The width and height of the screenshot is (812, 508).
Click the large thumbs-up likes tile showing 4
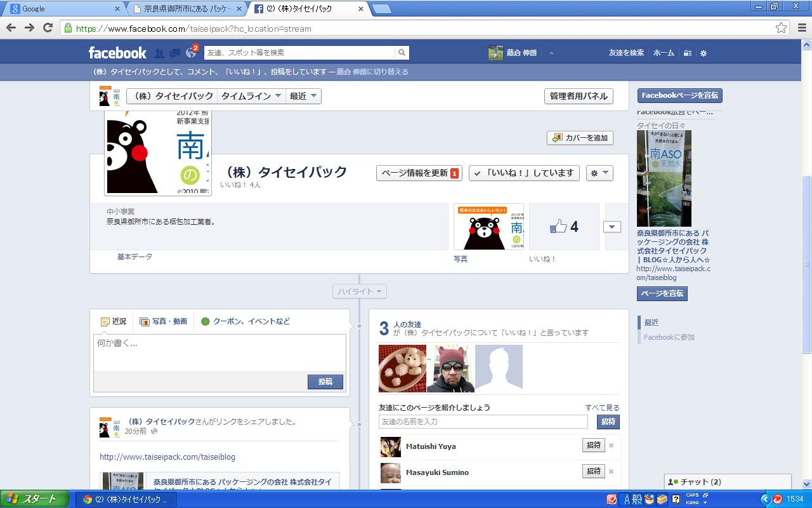564,227
